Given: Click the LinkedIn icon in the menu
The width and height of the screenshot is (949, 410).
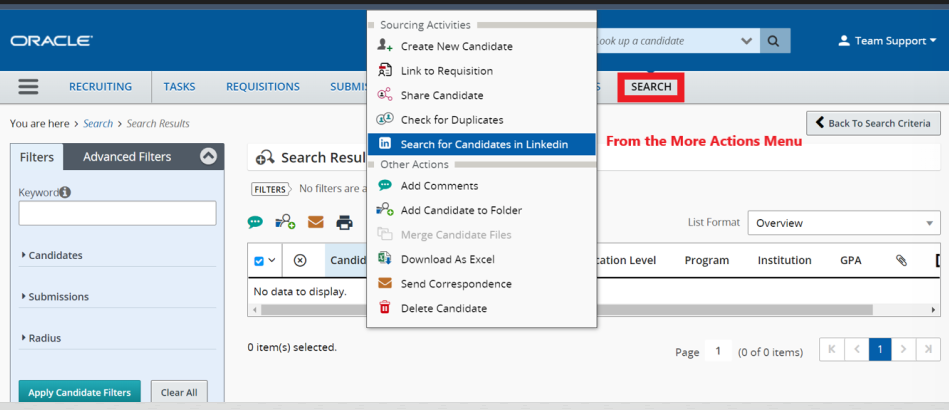Looking at the screenshot, I should [385, 144].
